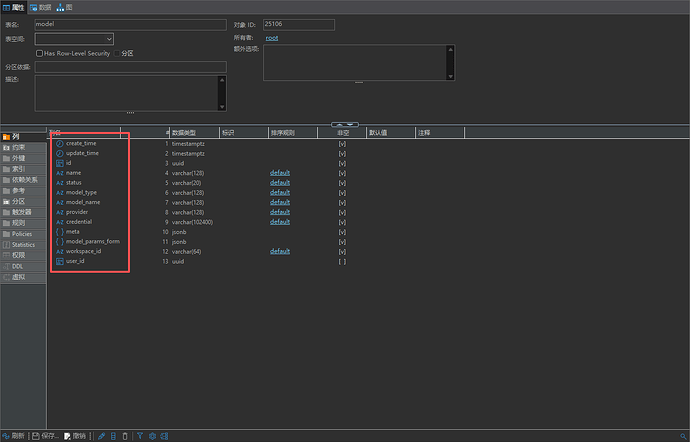This screenshot has width=690, height=442.
Task: Click the blue database column icon in toolbar
Action: pyautogui.click(x=113, y=436)
